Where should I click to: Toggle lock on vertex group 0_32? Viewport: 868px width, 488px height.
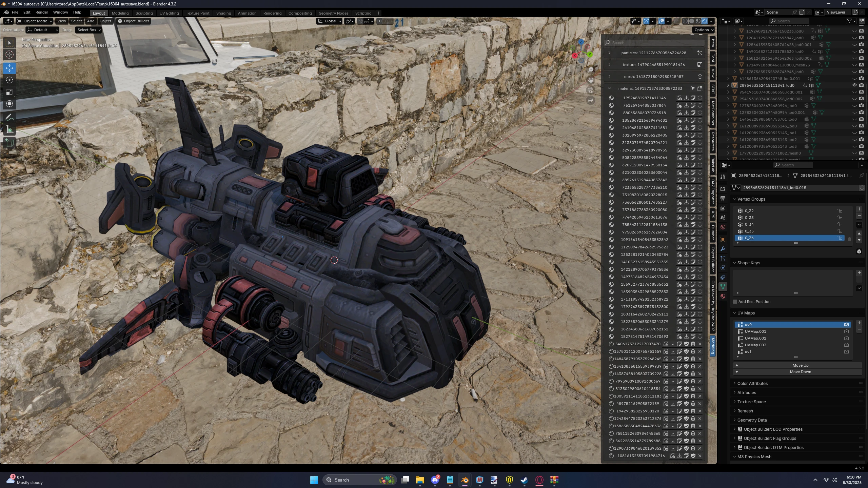[x=840, y=211]
